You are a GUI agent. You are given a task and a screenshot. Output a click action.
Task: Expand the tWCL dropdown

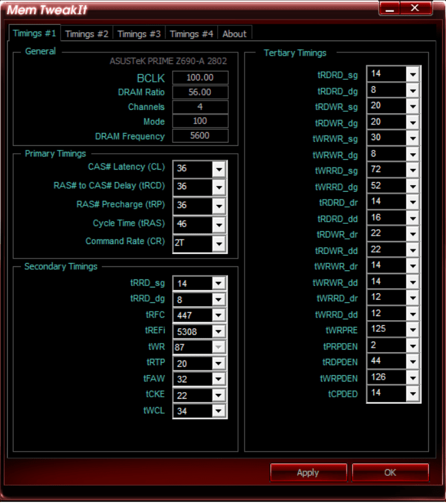tap(218, 412)
